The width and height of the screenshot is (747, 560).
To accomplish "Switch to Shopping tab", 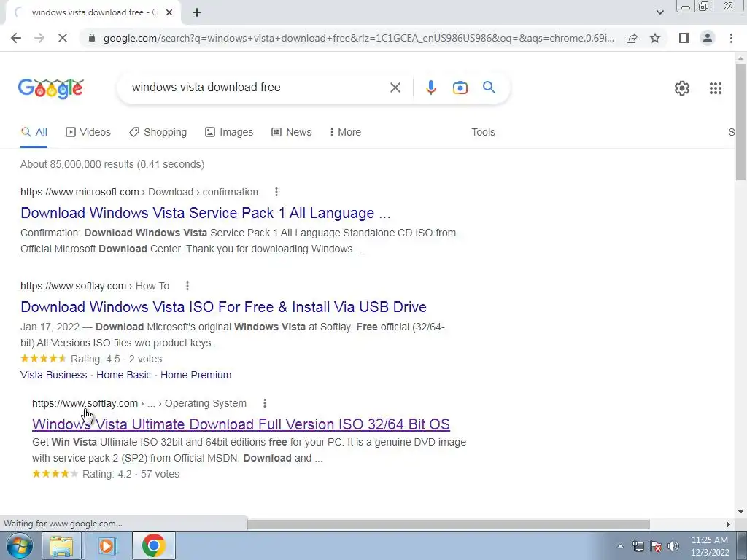I will (158, 132).
